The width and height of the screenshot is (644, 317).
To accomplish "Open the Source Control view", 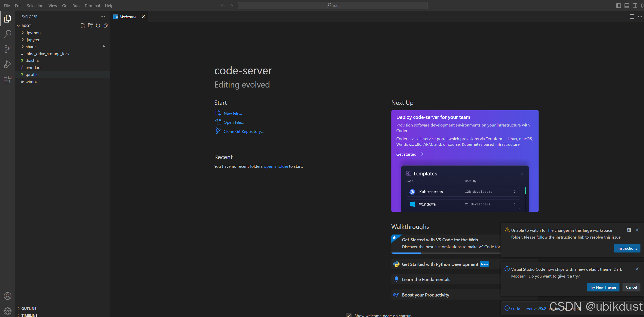I will click(x=8, y=49).
